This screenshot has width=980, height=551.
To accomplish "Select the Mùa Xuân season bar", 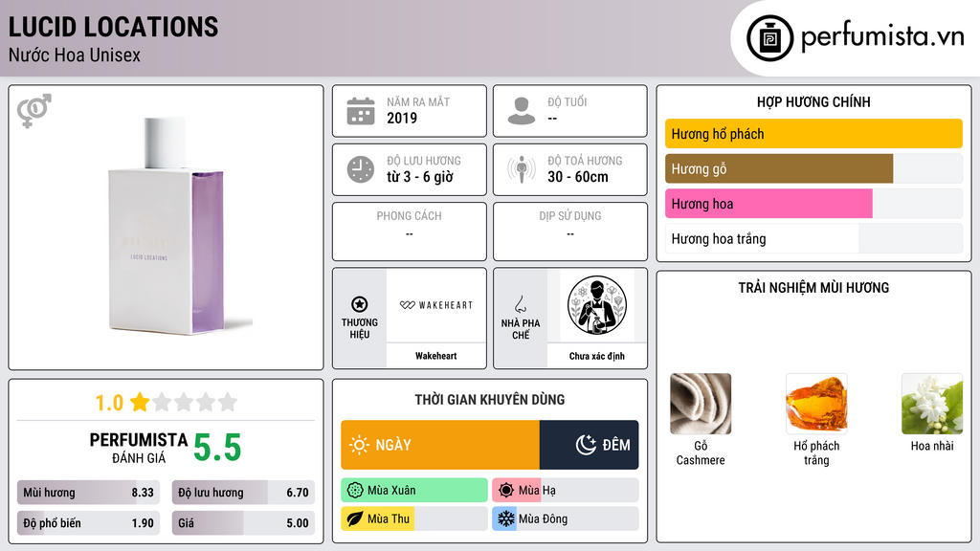I will click(414, 491).
